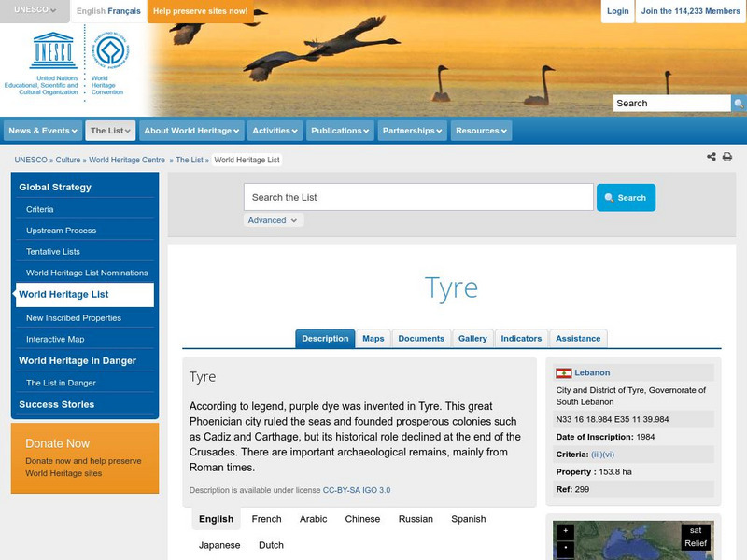Select the Chinese description language
This screenshot has height=560, width=747.
coord(362,519)
